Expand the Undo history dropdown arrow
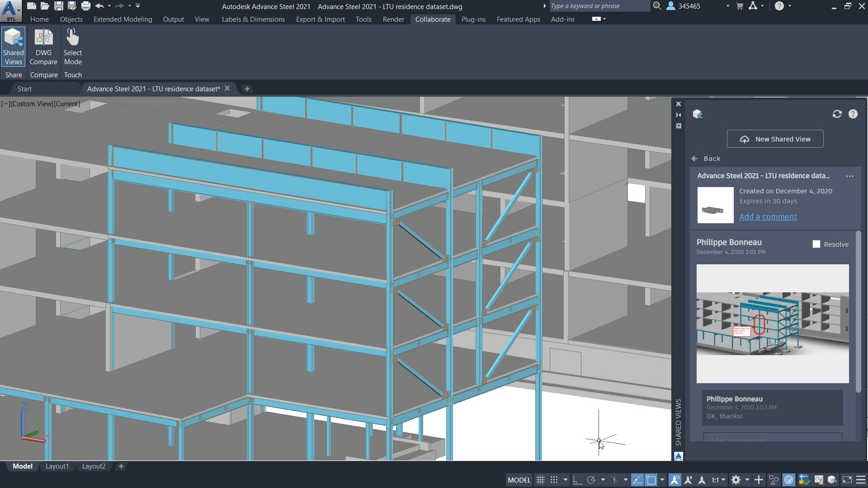The image size is (868, 488). 109,6
